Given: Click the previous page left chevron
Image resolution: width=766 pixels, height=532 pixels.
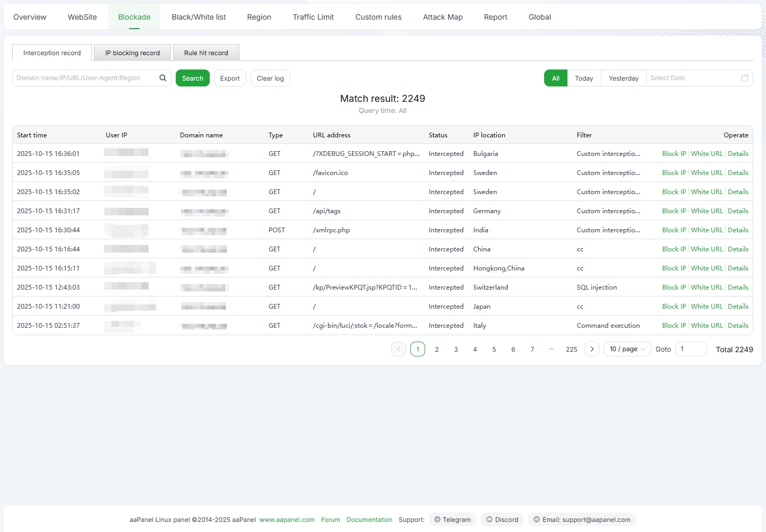Looking at the screenshot, I should point(399,349).
